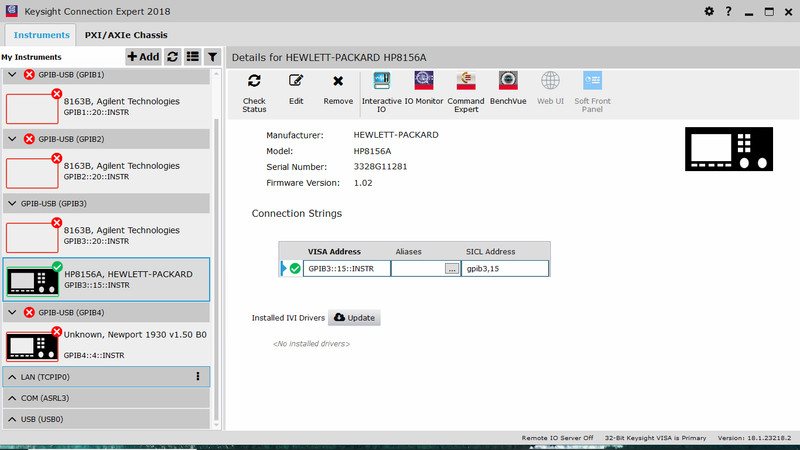Collapse the GPIB-USB (GPIB3) group
This screenshot has height=450, width=800.
(x=12, y=203)
